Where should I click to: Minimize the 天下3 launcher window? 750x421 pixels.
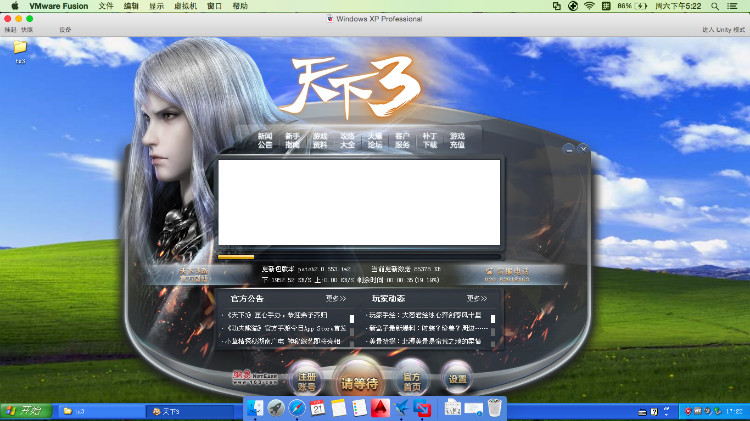pyautogui.click(x=569, y=149)
